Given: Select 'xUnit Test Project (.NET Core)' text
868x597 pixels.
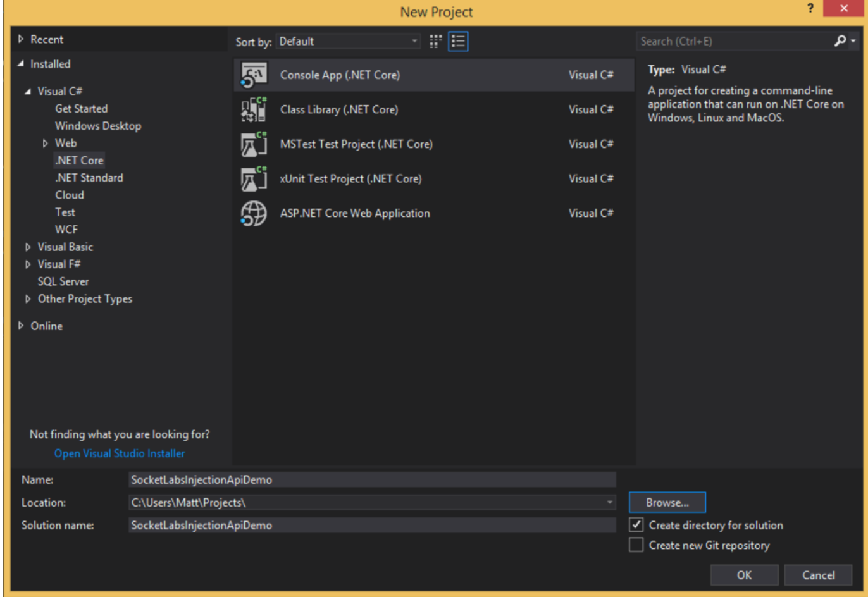Looking at the screenshot, I should click(350, 179).
